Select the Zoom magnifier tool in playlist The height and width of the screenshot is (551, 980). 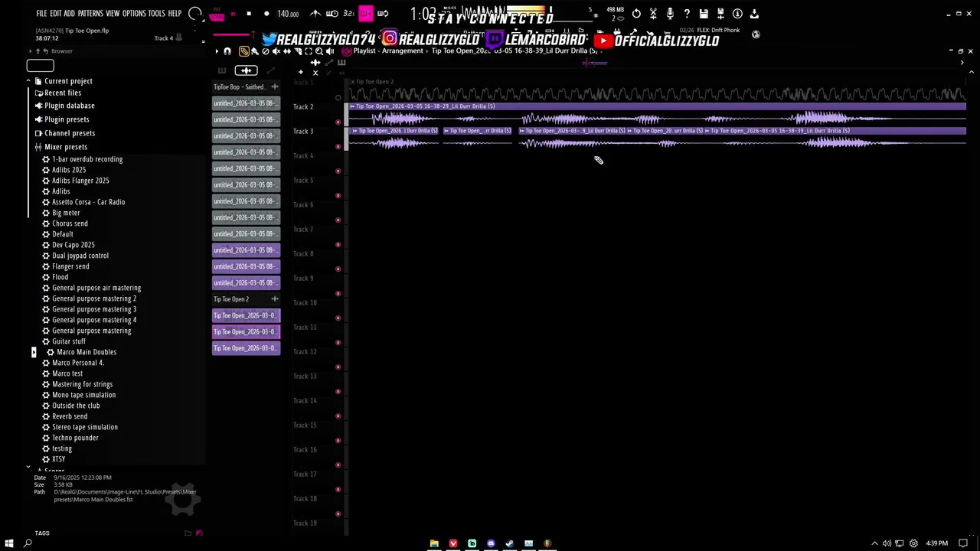(x=319, y=51)
